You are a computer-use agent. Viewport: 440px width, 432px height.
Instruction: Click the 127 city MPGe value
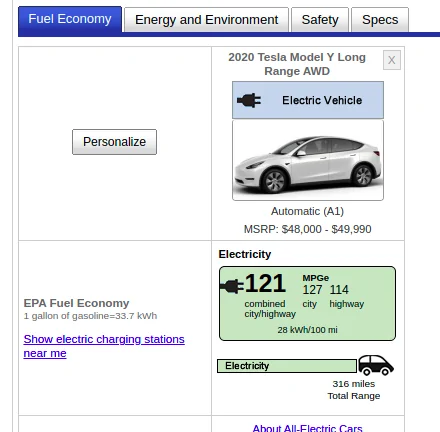coord(312,290)
